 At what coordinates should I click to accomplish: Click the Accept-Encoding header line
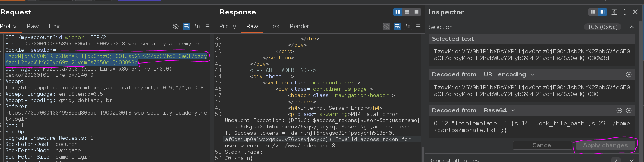[59, 100]
